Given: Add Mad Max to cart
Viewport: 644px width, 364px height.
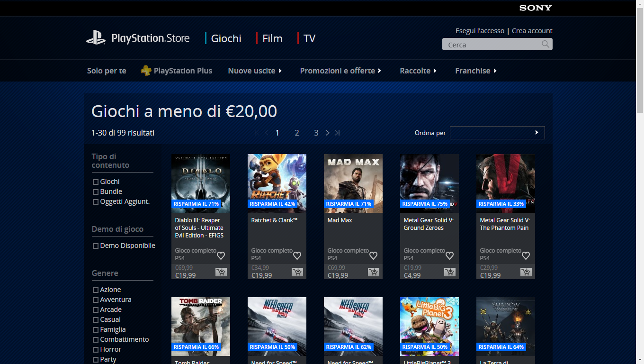Looking at the screenshot, I should tap(373, 272).
